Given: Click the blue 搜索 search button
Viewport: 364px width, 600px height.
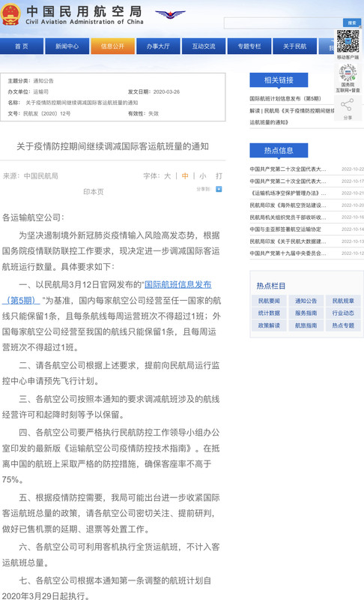Looking at the screenshot, I should (352, 22).
